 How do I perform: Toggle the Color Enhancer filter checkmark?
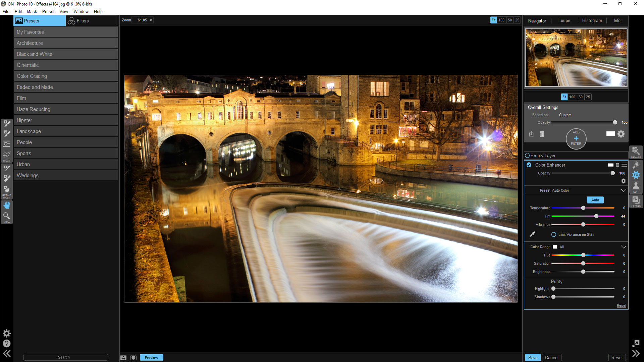[x=529, y=165]
